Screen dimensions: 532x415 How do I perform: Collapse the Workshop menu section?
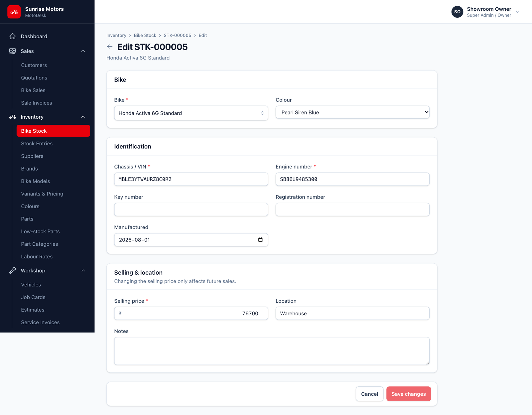(x=83, y=270)
